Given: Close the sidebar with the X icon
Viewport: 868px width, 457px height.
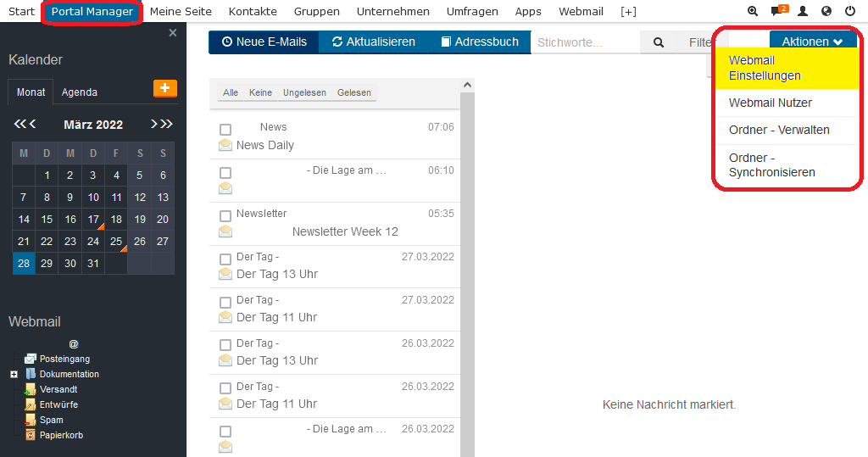Looking at the screenshot, I should point(173,33).
